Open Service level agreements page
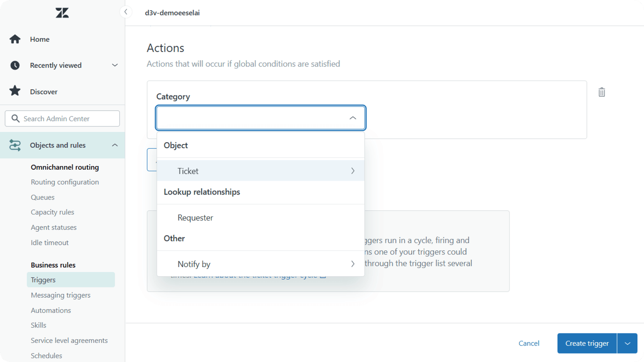 point(69,340)
